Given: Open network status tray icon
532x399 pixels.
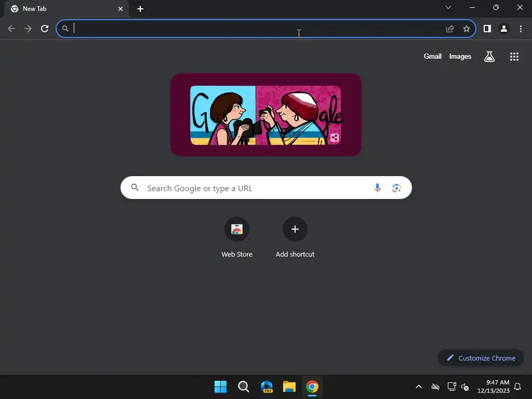Looking at the screenshot, I should pos(451,387).
